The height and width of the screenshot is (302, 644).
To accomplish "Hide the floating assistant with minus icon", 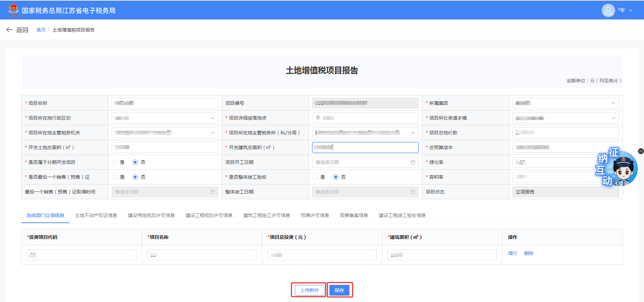I will (641, 151).
